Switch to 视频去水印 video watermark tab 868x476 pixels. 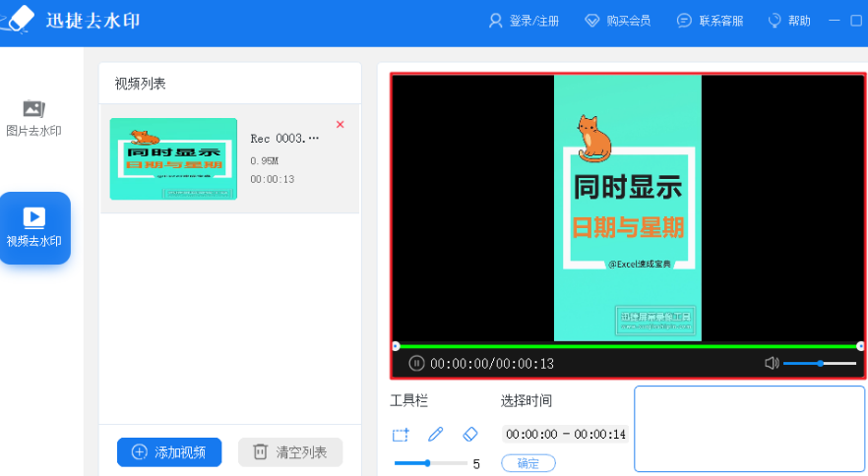[x=34, y=227]
